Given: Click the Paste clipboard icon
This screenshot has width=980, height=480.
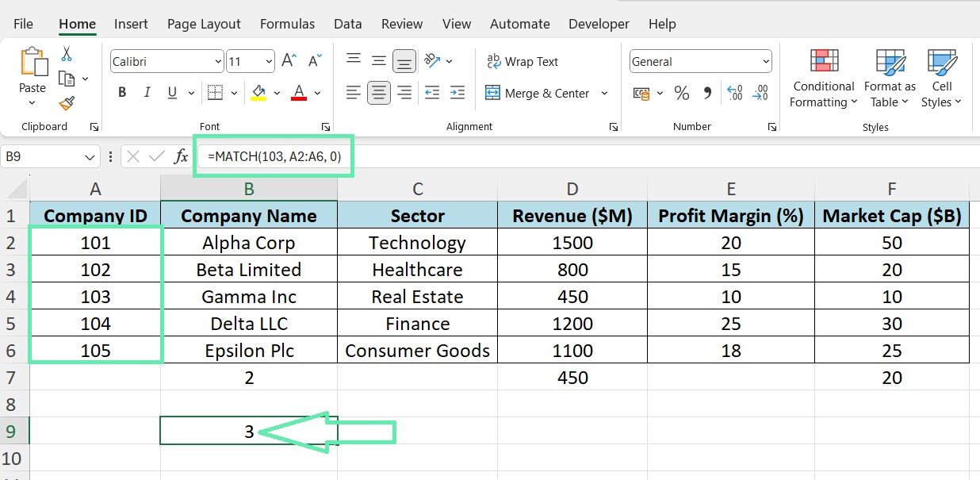Looking at the screenshot, I should coord(33,62).
